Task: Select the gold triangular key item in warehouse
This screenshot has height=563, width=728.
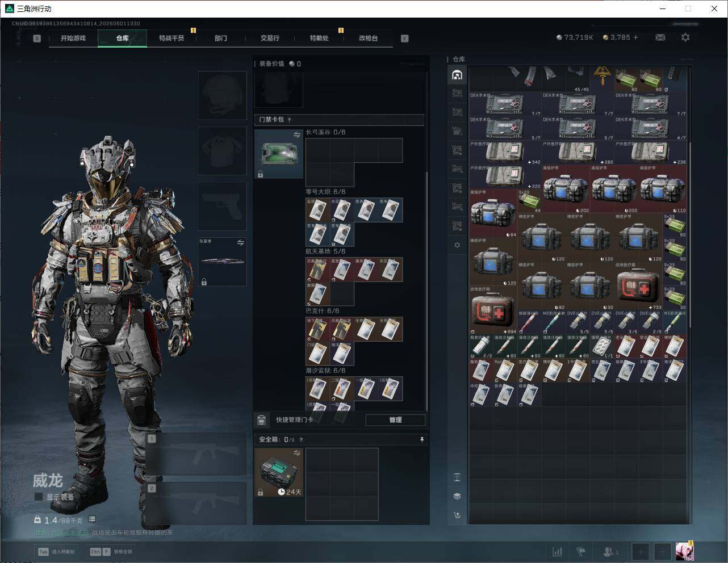Action: (602, 79)
